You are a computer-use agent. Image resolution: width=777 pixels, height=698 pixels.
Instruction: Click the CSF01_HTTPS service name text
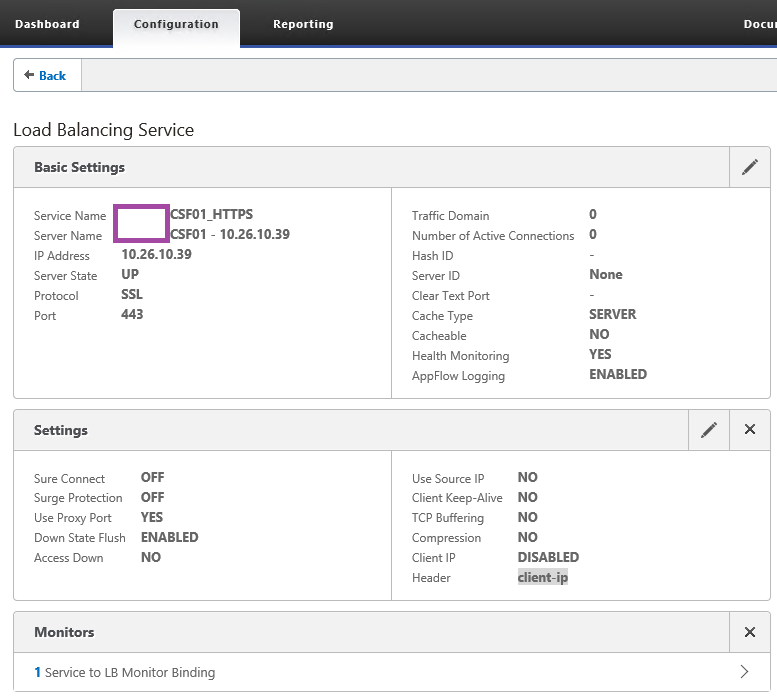click(x=211, y=214)
